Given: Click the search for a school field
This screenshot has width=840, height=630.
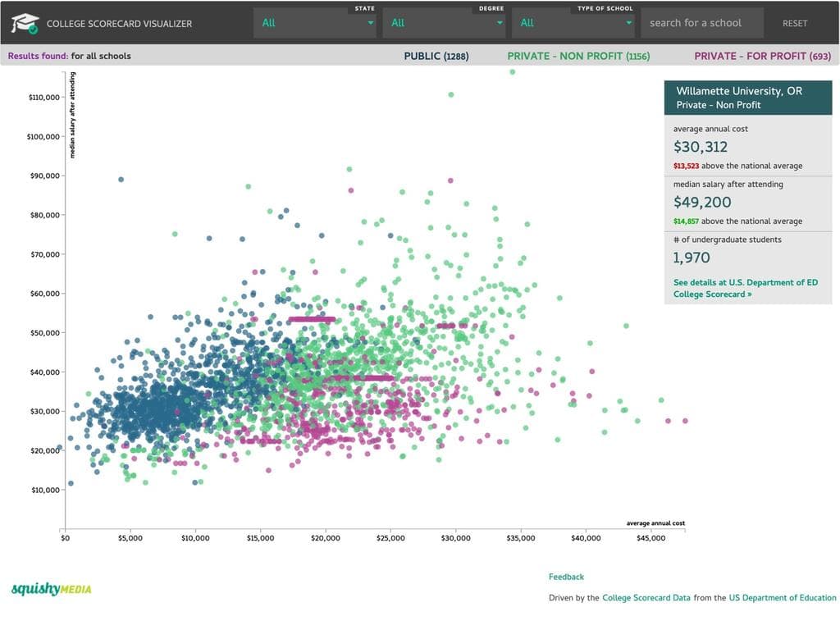Looking at the screenshot, I should tap(701, 23).
